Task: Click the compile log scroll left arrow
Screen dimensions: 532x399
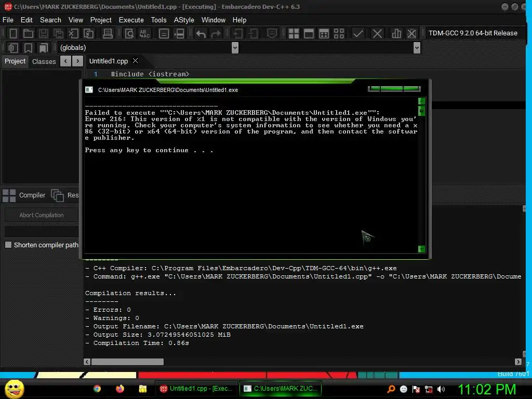Action: (x=87, y=362)
